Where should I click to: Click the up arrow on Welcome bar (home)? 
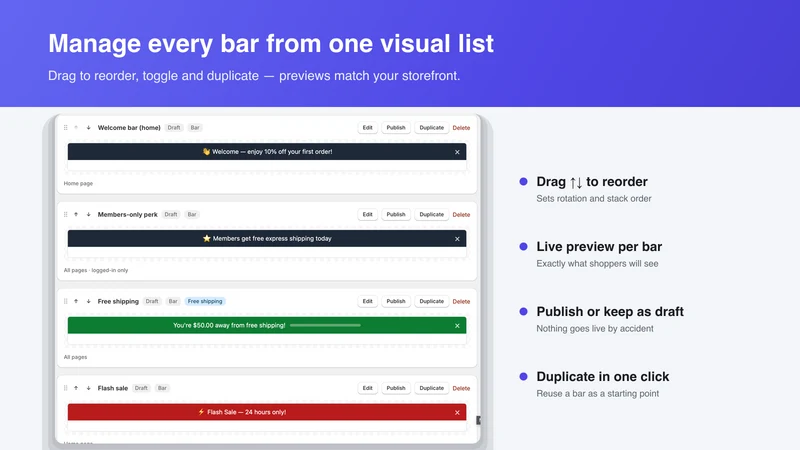[x=76, y=128]
